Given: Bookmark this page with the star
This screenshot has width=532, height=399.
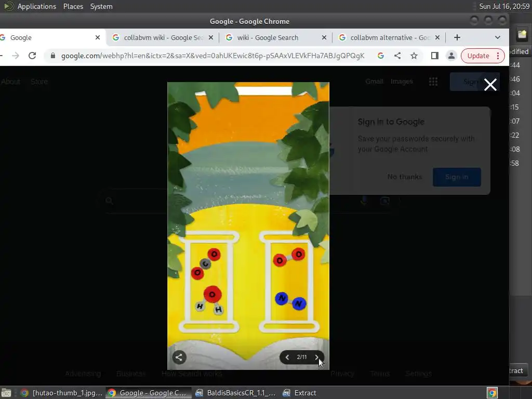Looking at the screenshot, I should [414, 56].
